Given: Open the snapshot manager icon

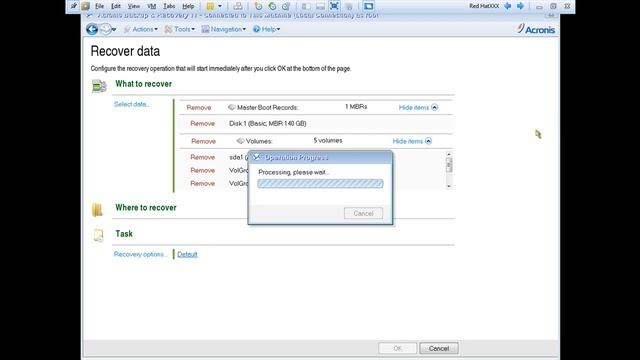Looking at the screenshot, I should [x=286, y=6].
